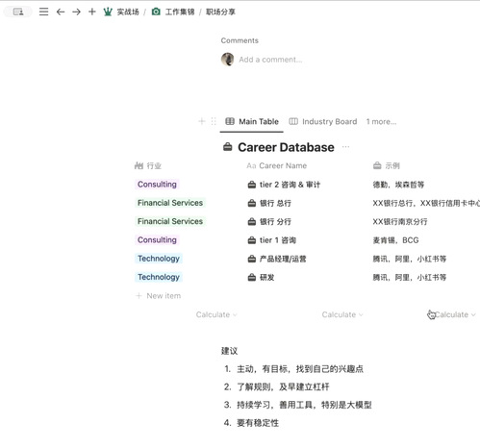Click the Add a comment field
Viewport: 480px width, 448px height.
(270, 60)
